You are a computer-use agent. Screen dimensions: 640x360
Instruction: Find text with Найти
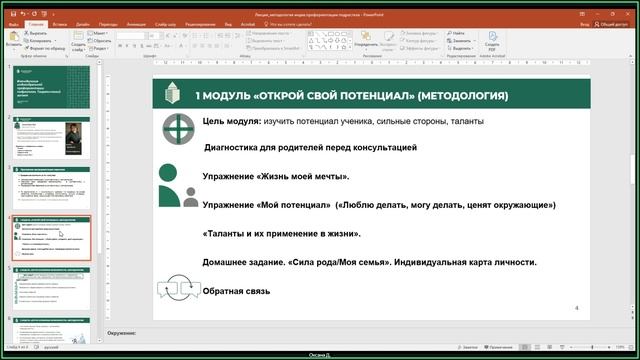pyautogui.click(x=456, y=33)
